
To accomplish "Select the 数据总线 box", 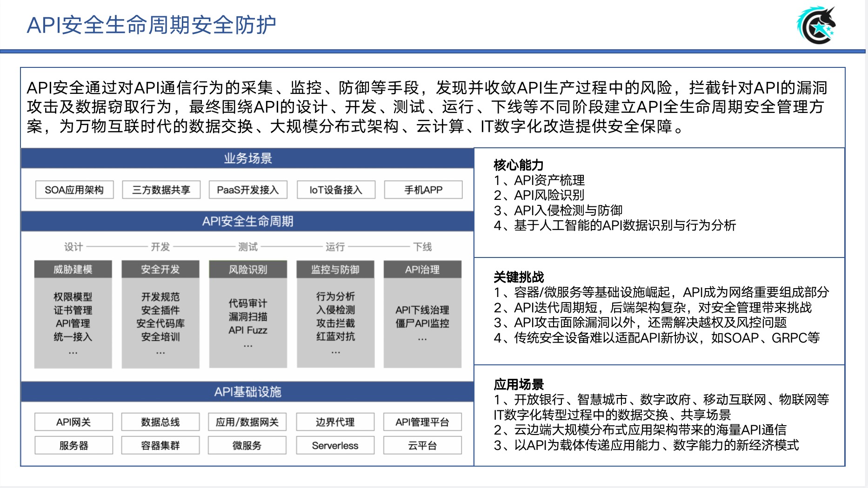I will tap(160, 422).
